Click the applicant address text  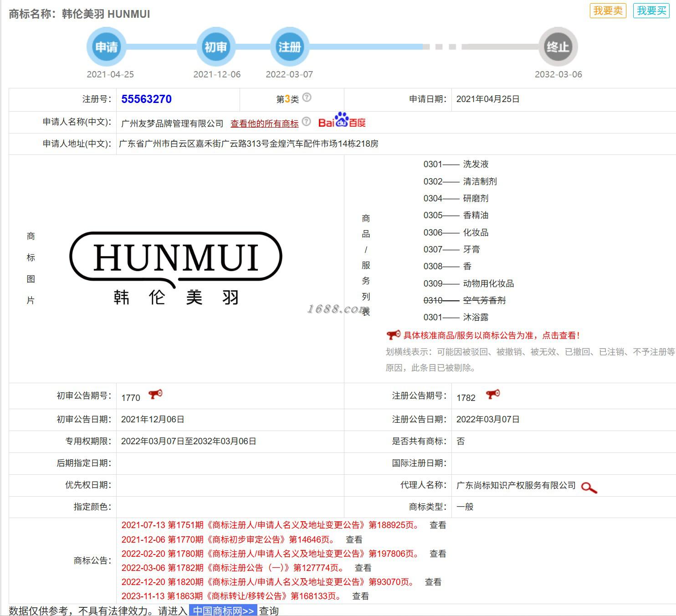coord(249,144)
